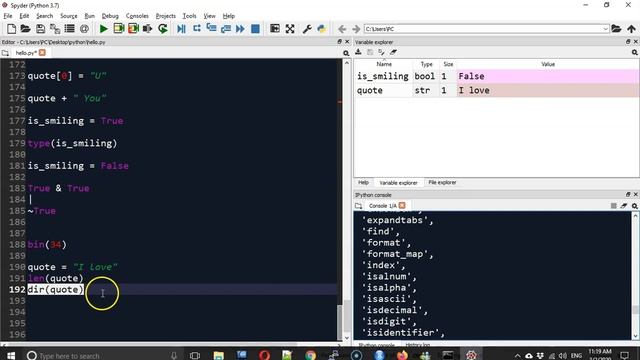
Task: Run current cell and advance
Action: coord(133,29)
